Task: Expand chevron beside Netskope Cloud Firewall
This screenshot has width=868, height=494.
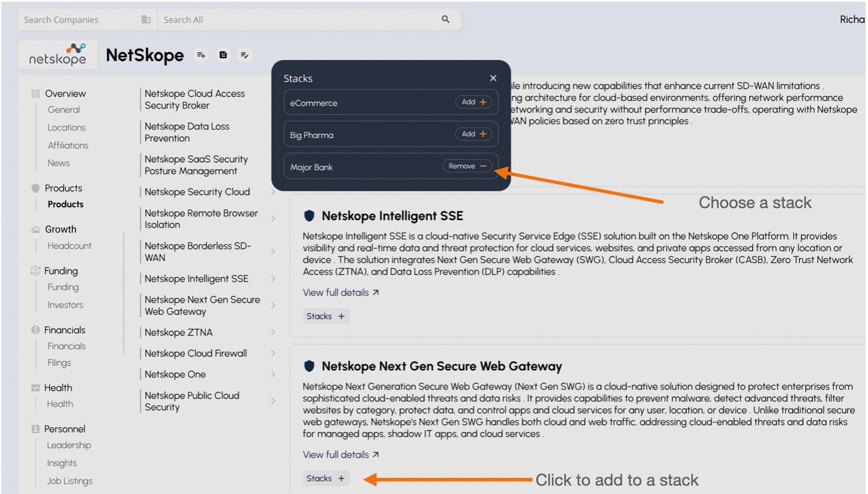Action: coord(273,353)
